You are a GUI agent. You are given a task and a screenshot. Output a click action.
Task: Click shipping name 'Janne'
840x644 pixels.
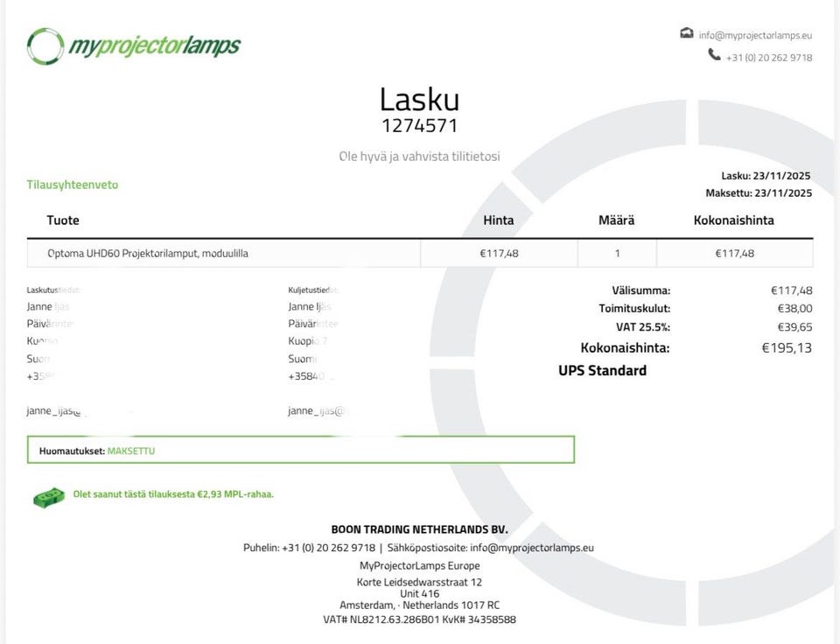(x=300, y=307)
